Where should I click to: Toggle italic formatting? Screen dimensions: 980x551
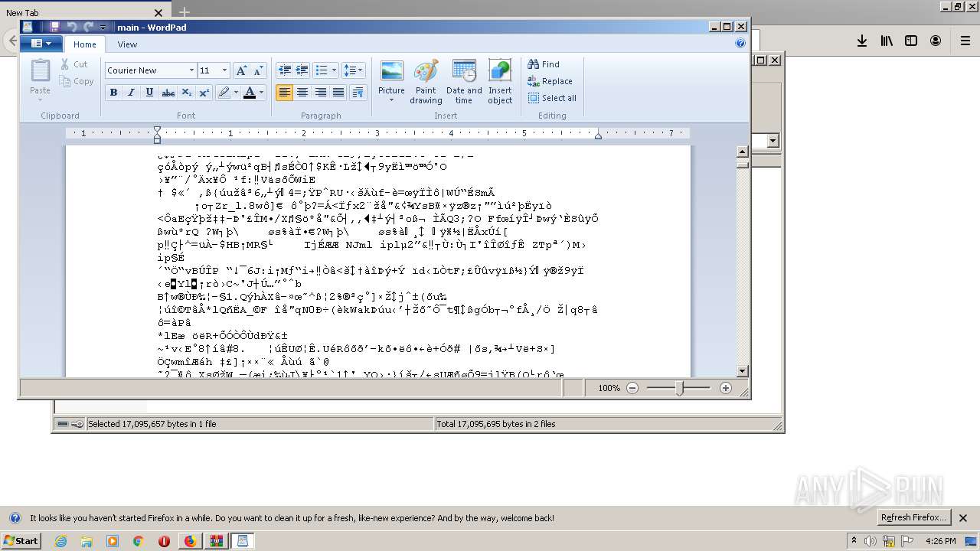131,93
